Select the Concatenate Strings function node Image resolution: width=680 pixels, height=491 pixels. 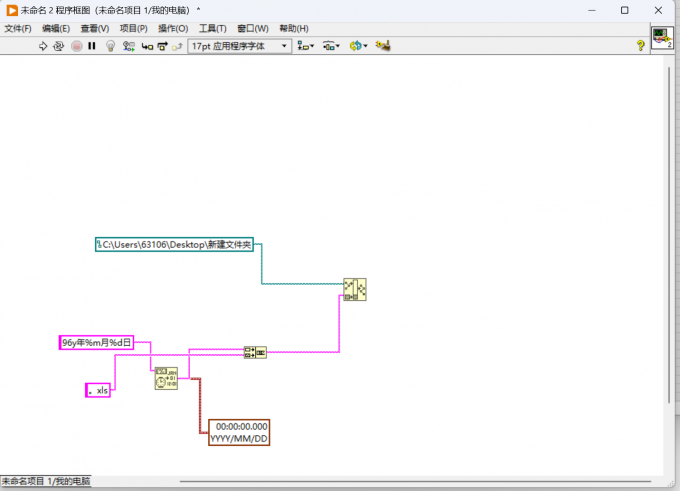[x=255, y=352]
